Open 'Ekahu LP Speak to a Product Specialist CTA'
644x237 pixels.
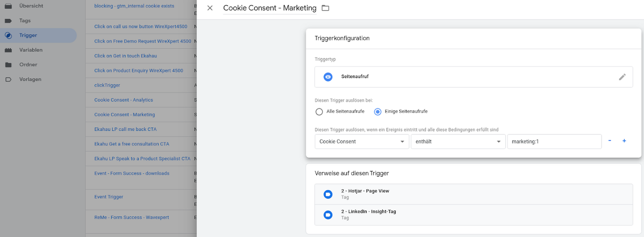142,159
